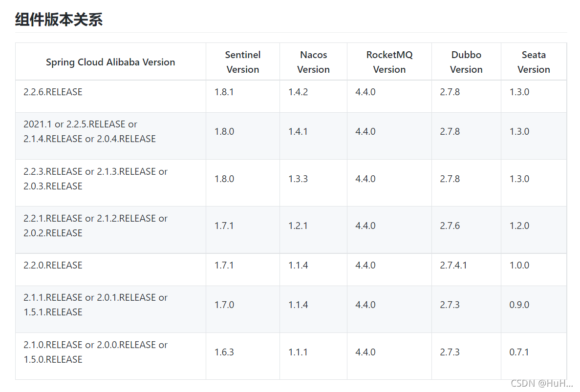Click the Nacos version 1.1.1 cell

tap(298, 351)
